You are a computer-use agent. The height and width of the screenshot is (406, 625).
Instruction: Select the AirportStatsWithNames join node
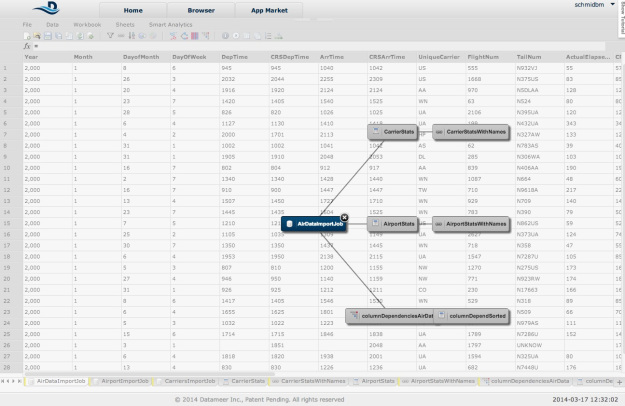[x=471, y=225]
